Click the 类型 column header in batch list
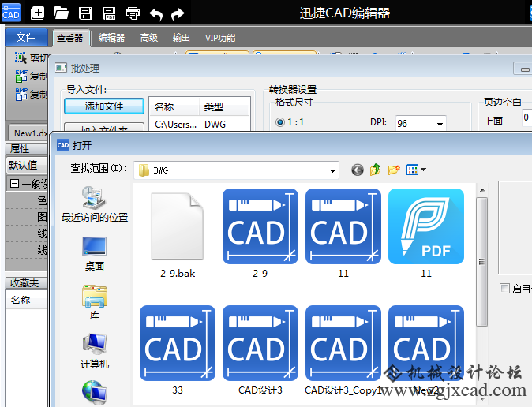The width and height of the screenshot is (532, 407). [224, 106]
